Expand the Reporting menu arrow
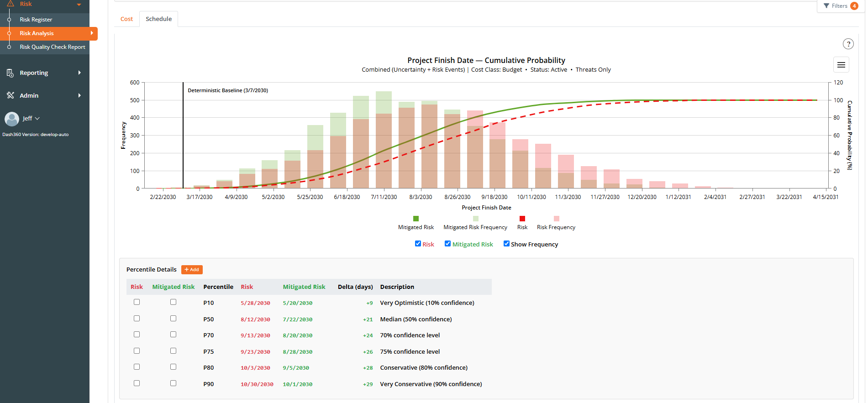868x403 pixels. pyautogui.click(x=79, y=73)
